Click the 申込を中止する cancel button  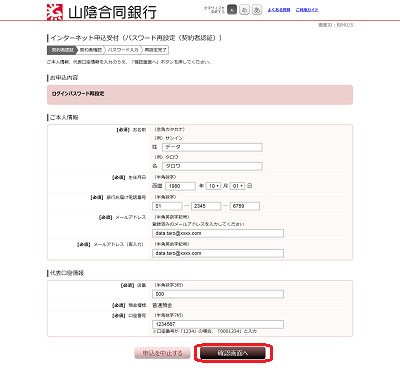pos(162,353)
